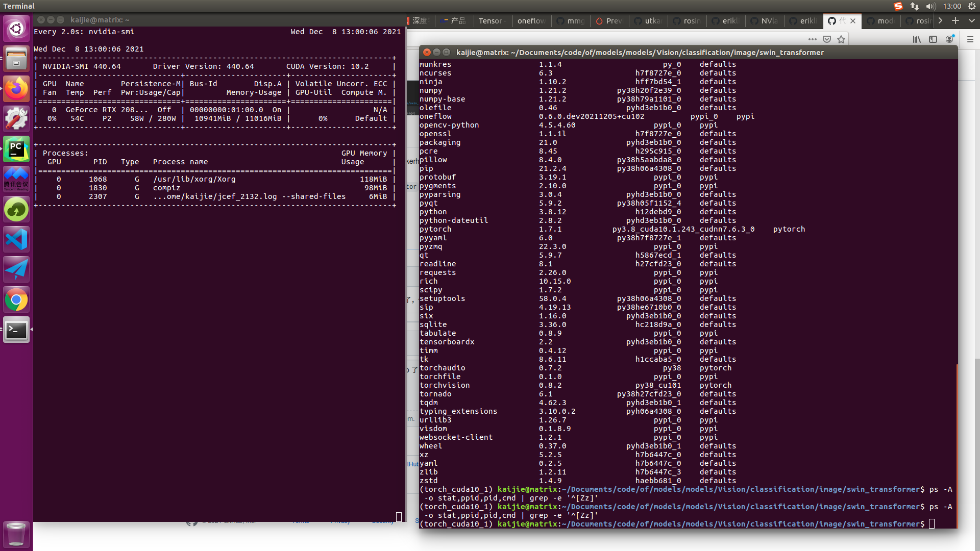980x551 pixels.
Task: Open Tencent Meeting from the dock
Action: click(16, 179)
